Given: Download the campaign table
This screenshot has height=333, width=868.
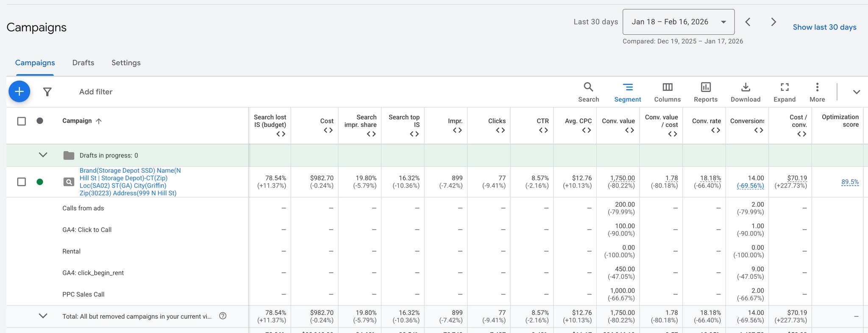Looking at the screenshot, I should coord(745,92).
